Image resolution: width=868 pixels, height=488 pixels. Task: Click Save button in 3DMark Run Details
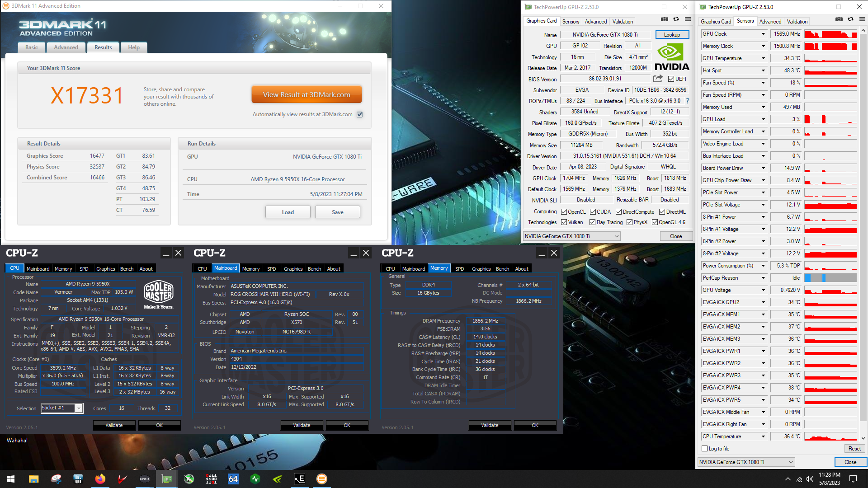pos(338,212)
